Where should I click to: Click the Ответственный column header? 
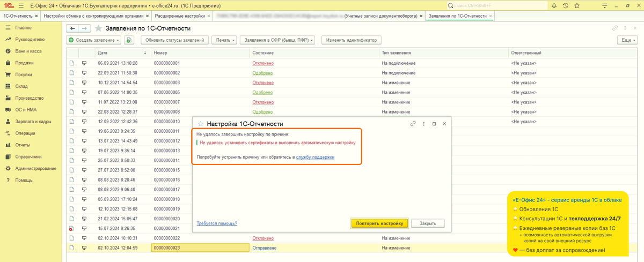coord(573,53)
